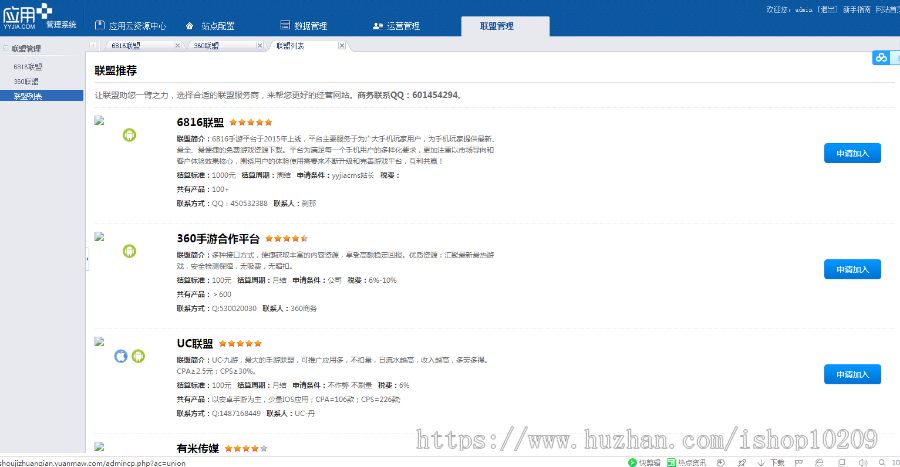Click the contact text Q:530020030
900x467 pixels.
point(234,308)
